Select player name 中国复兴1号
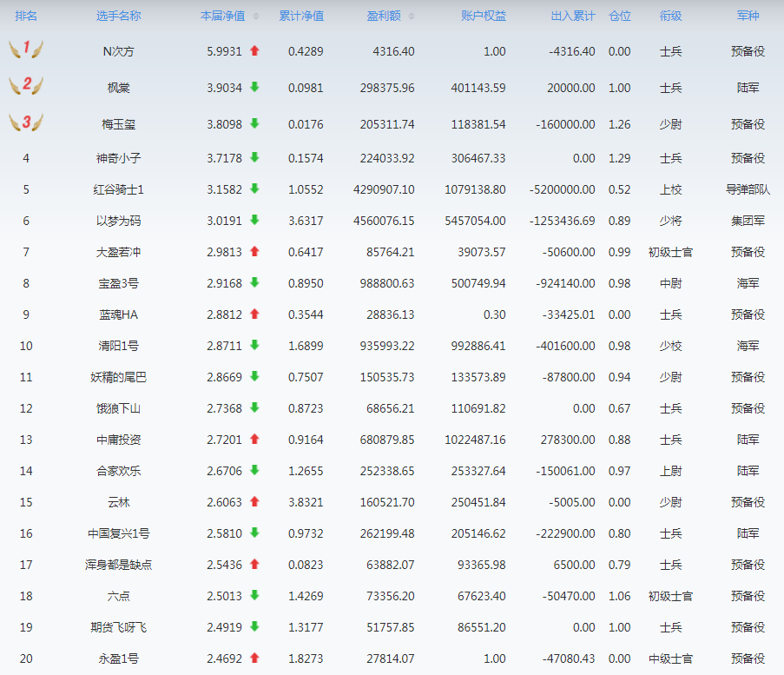784x675 pixels. point(118,533)
